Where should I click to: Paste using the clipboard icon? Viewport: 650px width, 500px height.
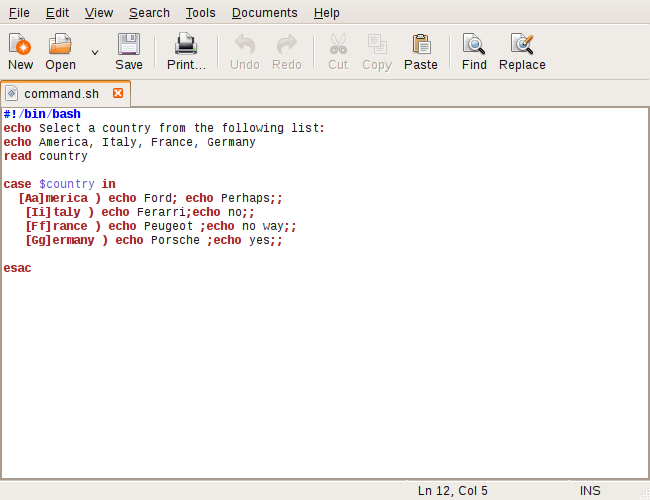[x=421, y=44]
